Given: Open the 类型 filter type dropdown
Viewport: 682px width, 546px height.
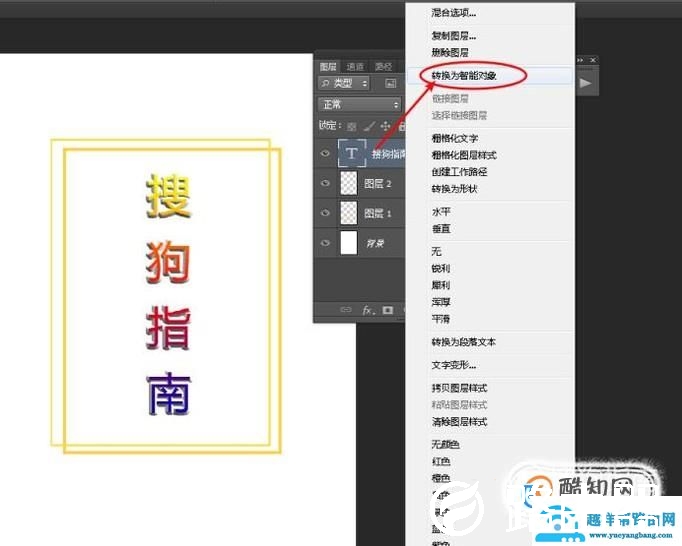Looking at the screenshot, I should [x=344, y=83].
